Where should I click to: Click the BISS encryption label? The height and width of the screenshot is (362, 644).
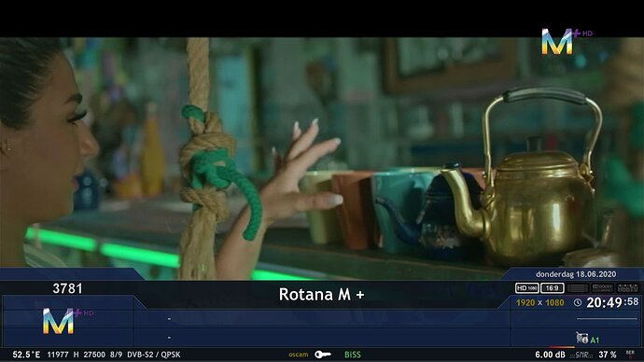(353, 355)
